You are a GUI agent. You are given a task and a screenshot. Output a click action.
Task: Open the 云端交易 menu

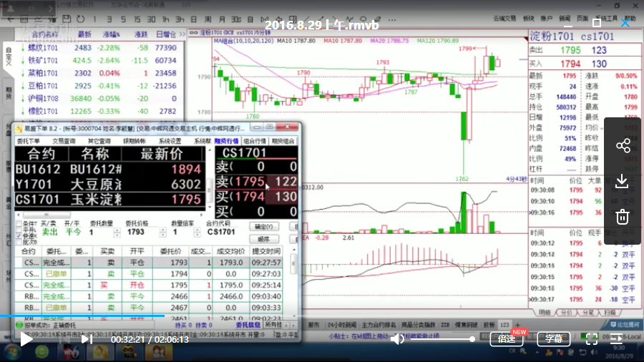[x=504, y=18]
